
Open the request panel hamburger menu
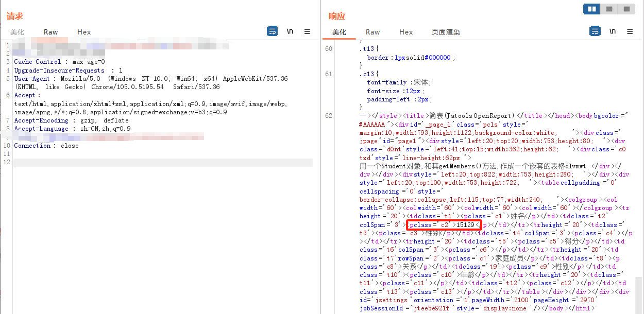[x=307, y=31]
